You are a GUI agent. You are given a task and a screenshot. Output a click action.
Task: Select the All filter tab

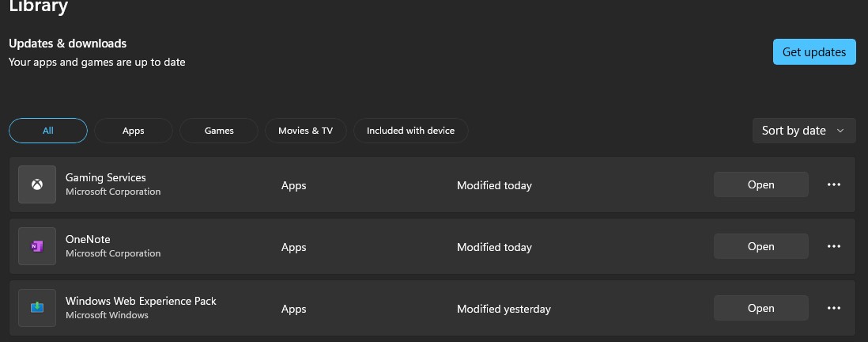(x=48, y=131)
